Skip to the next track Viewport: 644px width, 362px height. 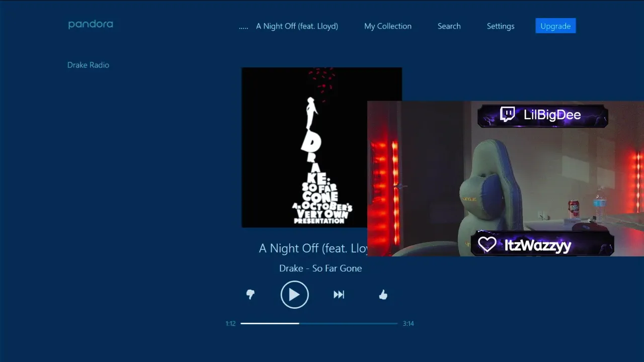(339, 295)
